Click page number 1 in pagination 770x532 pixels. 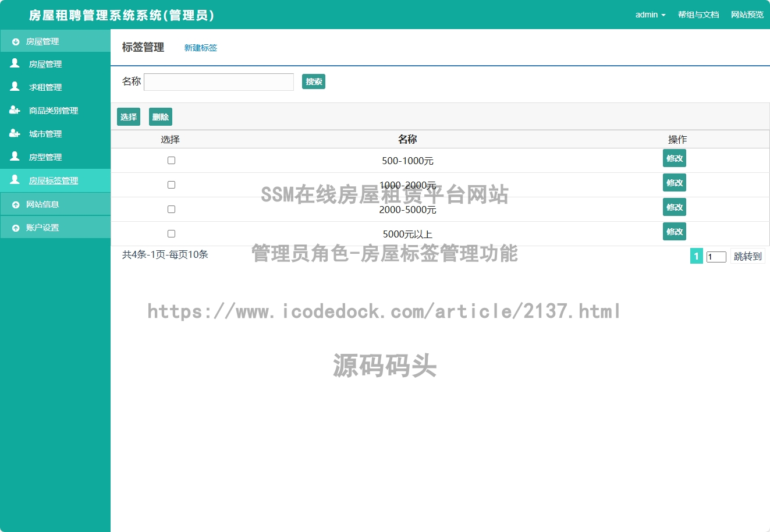[x=697, y=256]
